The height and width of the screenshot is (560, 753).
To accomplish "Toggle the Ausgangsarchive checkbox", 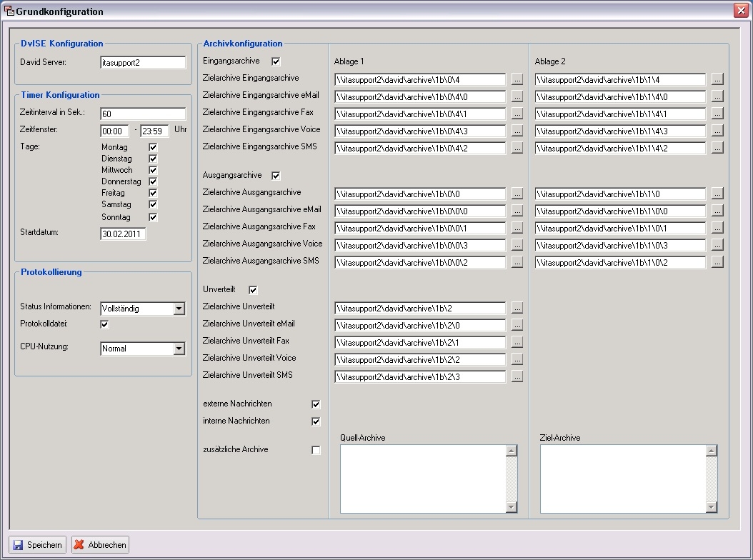I will point(276,176).
